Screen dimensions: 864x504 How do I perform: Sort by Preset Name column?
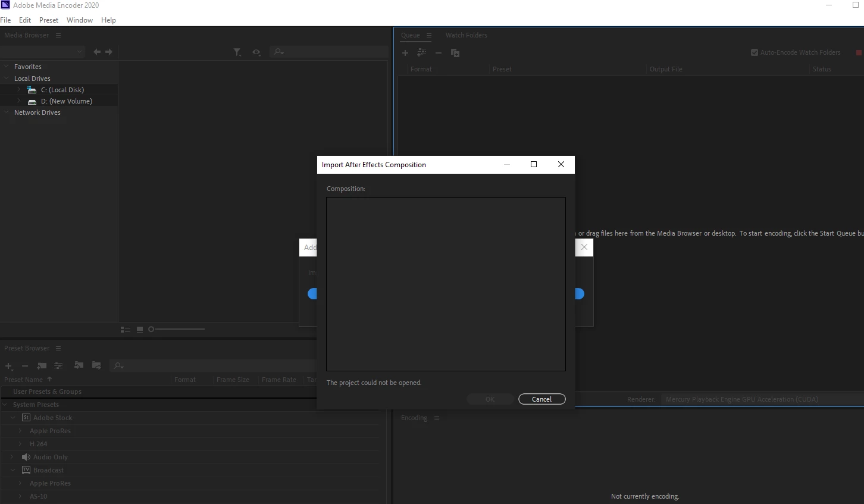pyautogui.click(x=24, y=380)
